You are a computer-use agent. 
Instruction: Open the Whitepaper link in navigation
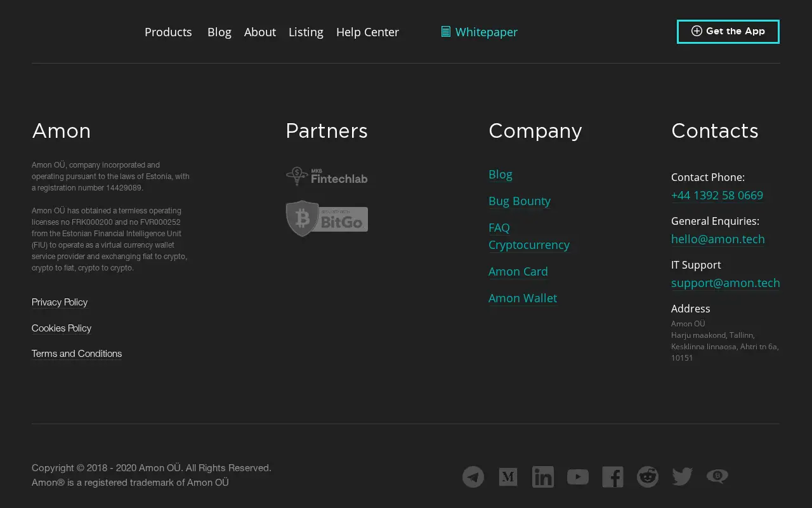(x=480, y=32)
